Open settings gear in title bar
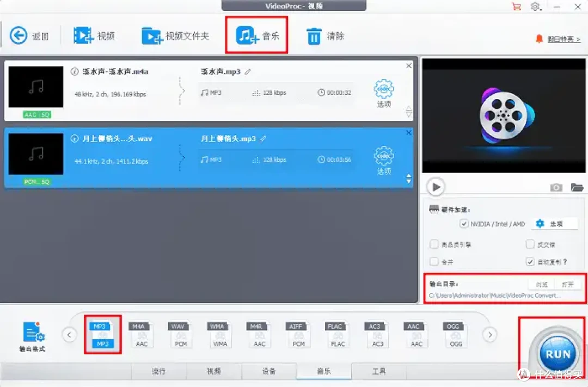 [x=536, y=7]
